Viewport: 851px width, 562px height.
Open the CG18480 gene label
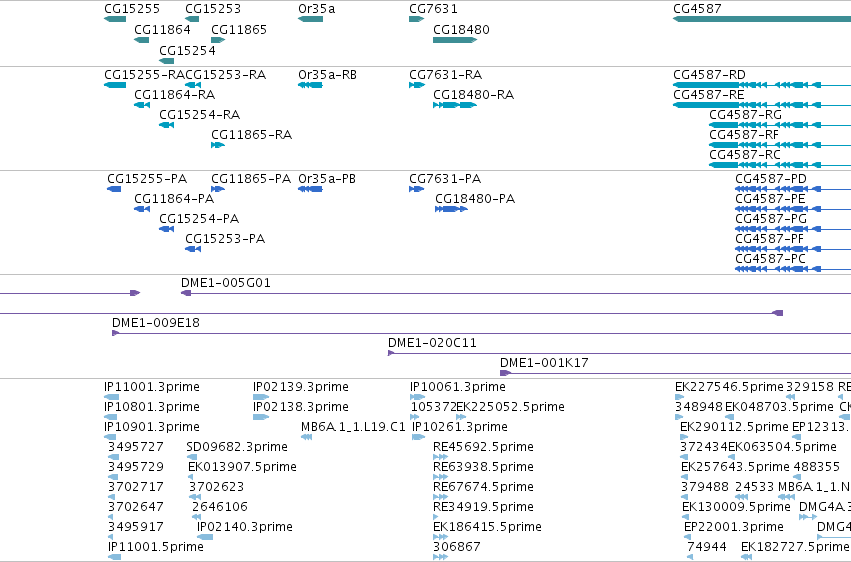tap(461, 29)
